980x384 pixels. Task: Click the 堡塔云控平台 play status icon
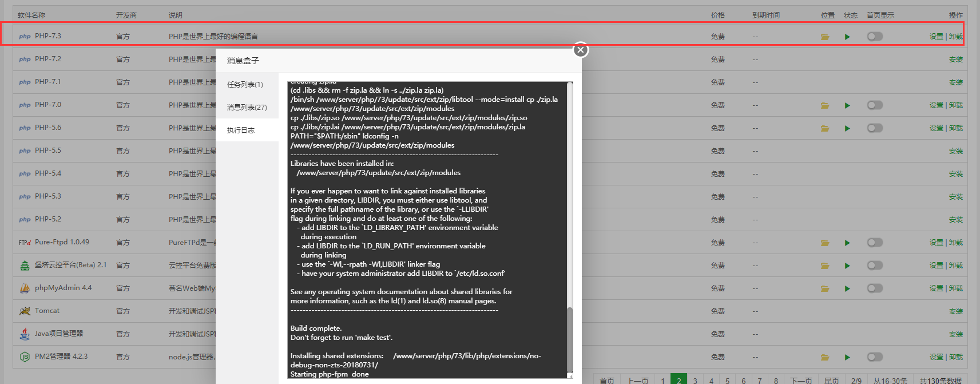tap(847, 266)
